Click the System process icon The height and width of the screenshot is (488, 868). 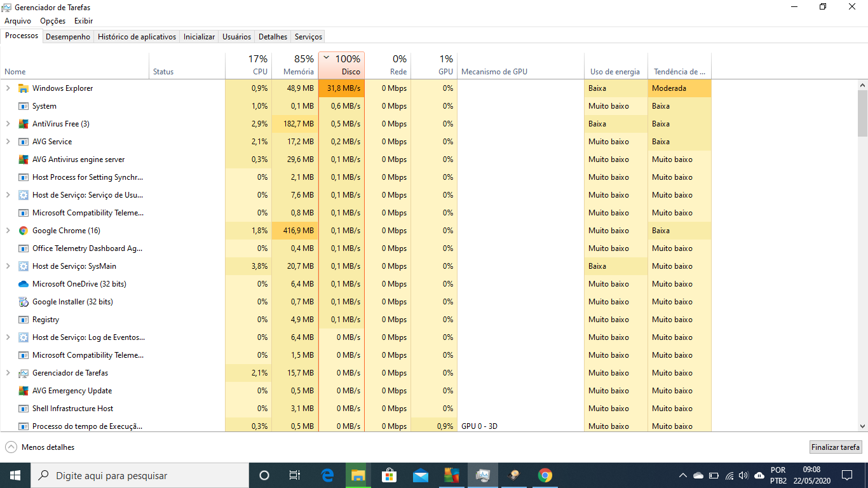24,106
